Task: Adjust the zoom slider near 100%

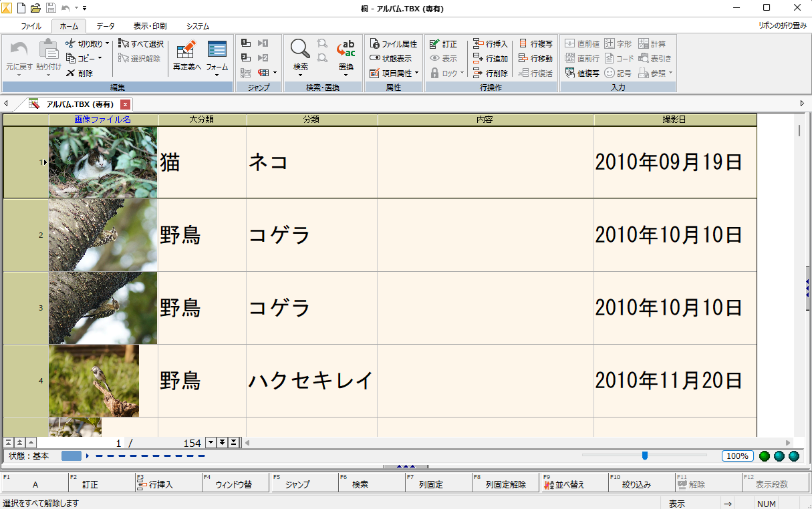Action: pyautogui.click(x=645, y=456)
